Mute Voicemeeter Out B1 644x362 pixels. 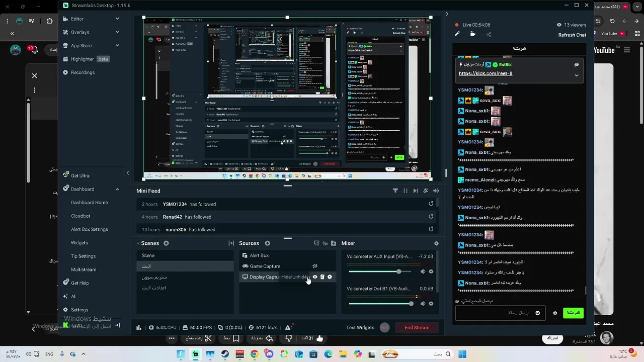tap(423, 304)
